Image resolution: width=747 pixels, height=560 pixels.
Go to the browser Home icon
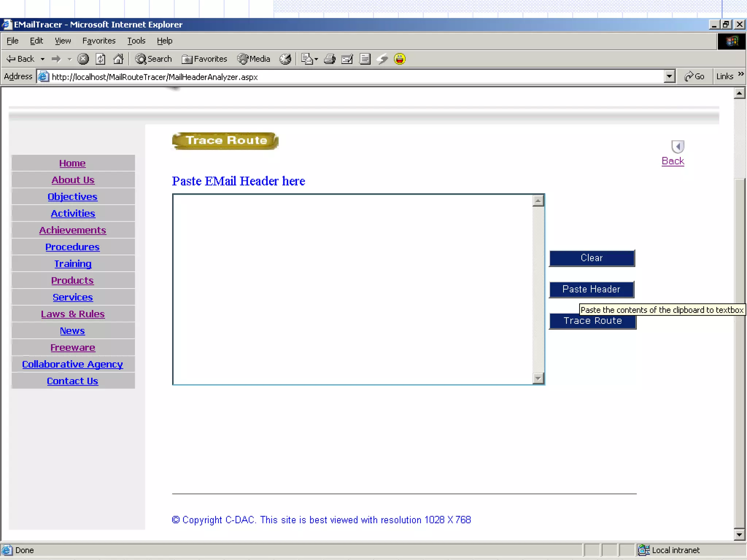pos(118,59)
